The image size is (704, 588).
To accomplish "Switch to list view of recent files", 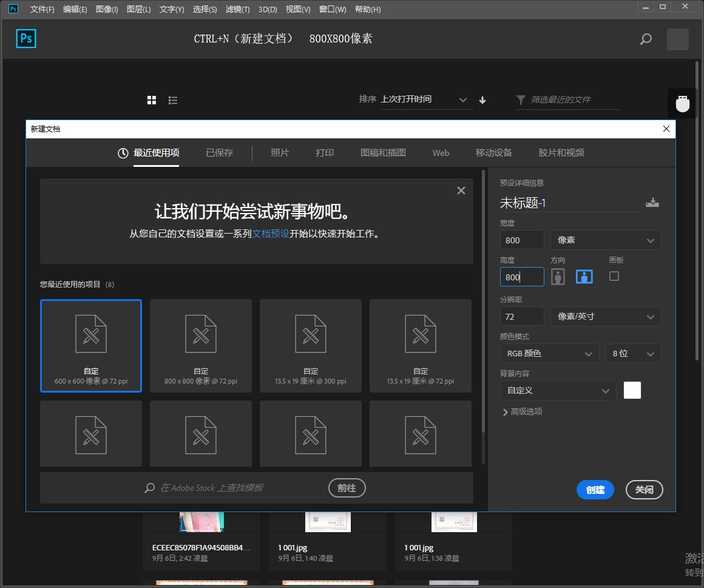I will pos(173,100).
